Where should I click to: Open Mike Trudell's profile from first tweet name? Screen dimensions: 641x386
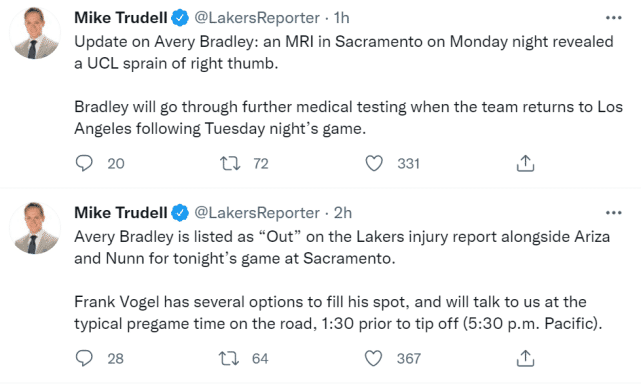point(121,18)
